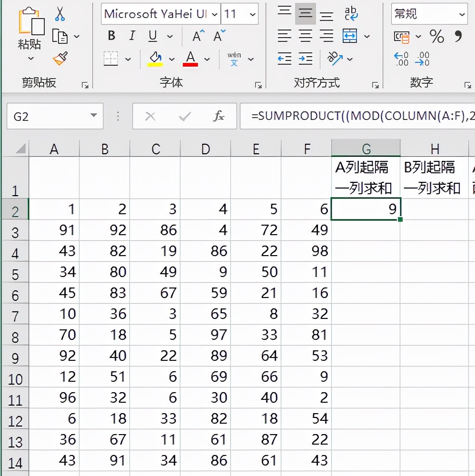Screen dimensions: 475x476
Task: Open the number format 常规 dropdown
Action: [x=462, y=14]
